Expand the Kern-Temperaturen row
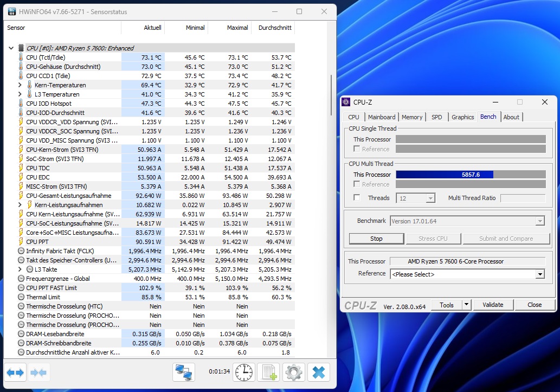 (20, 85)
